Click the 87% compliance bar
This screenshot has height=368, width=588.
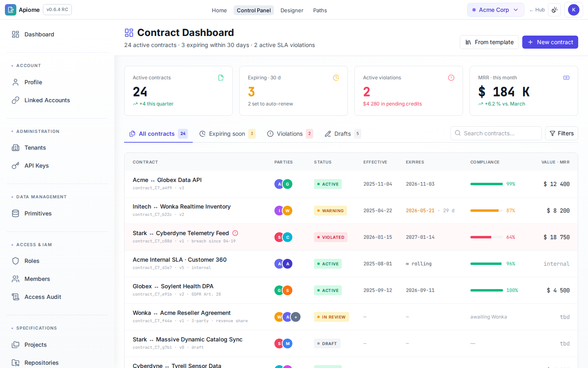(x=487, y=211)
